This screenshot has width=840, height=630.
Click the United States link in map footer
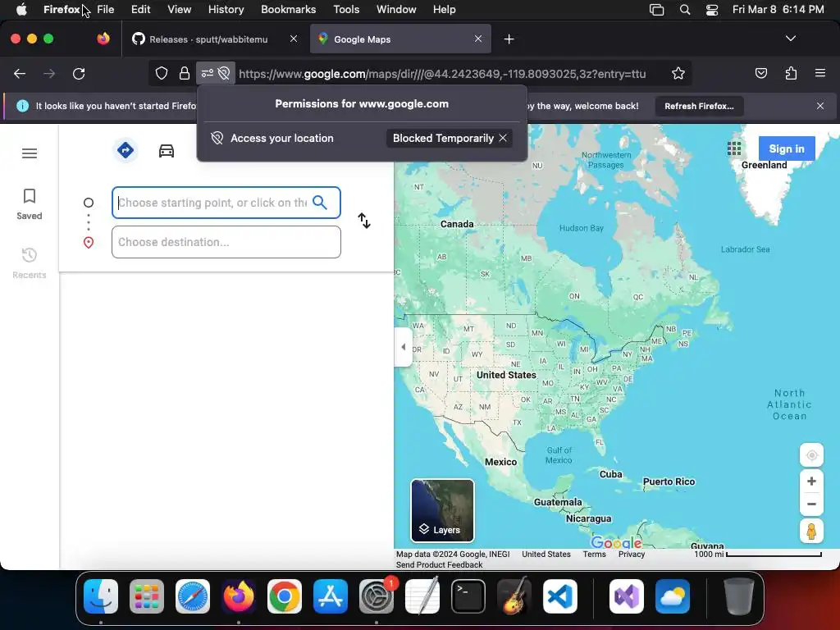[x=546, y=555]
